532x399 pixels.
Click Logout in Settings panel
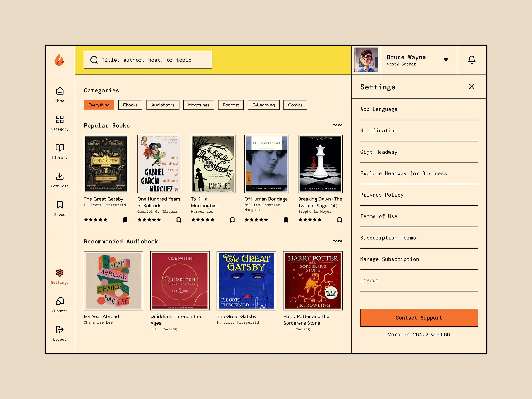[419, 281]
